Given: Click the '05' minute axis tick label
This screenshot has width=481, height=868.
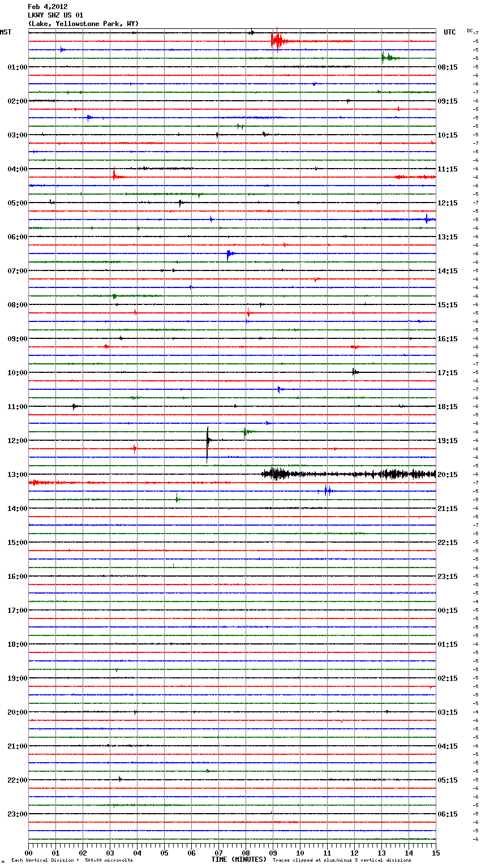Looking at the screenshot, I should point(164,852).
